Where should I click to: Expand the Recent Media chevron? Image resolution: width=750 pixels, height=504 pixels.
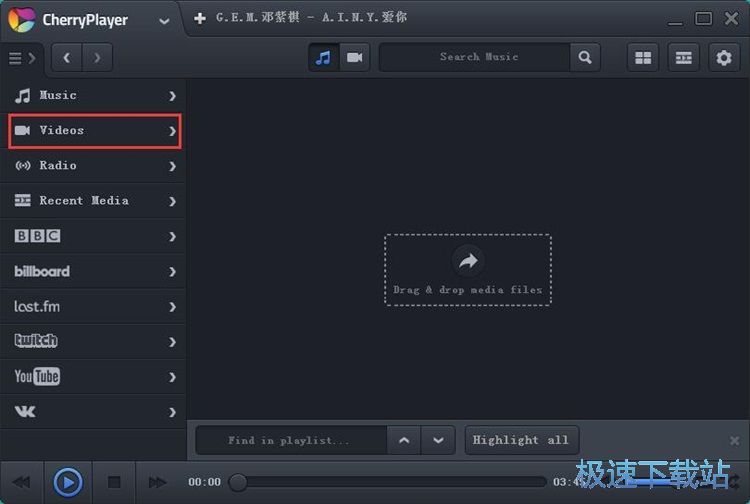click(x=172, y=201)
